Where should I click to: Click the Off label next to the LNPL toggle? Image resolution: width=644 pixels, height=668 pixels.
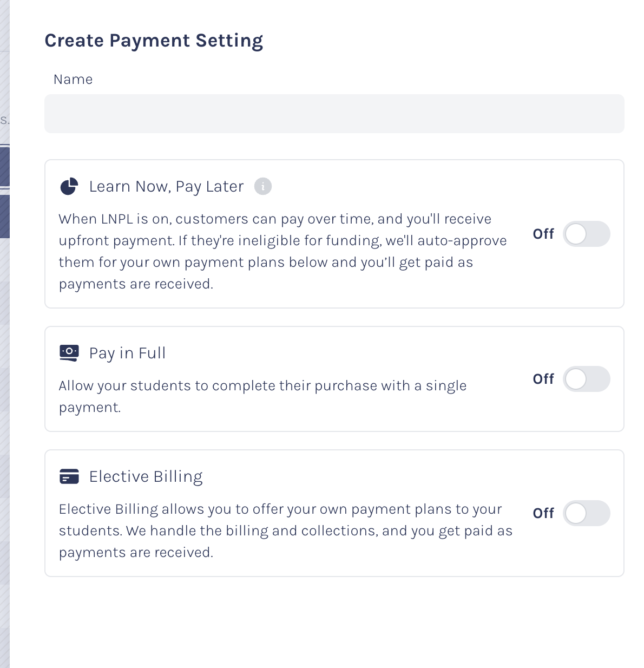(x=543, y=234)
